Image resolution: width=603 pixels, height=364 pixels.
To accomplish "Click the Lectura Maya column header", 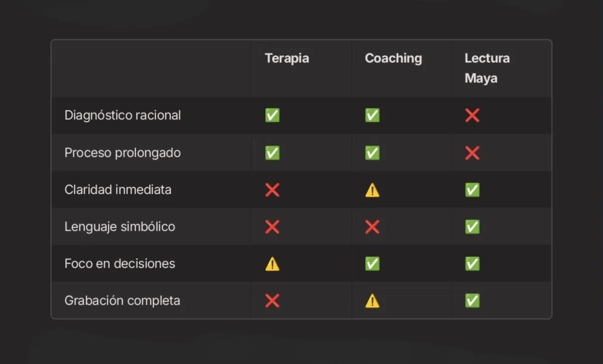I will (486, 68).
